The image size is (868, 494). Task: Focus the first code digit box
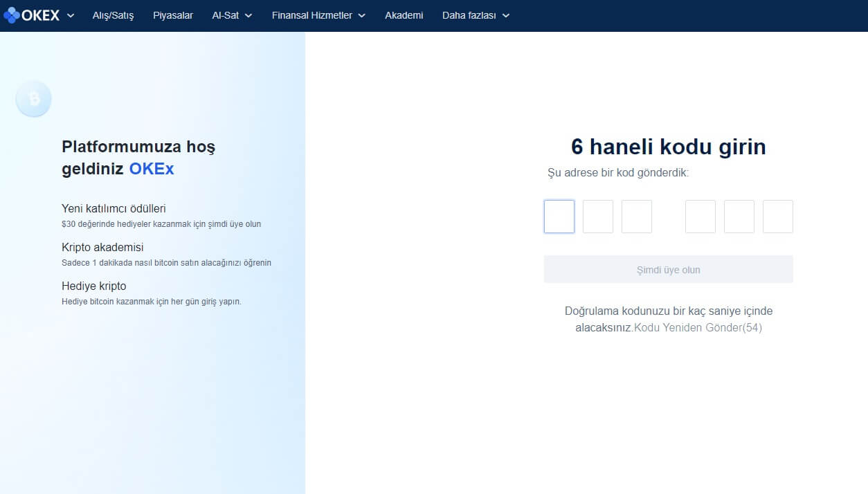pyautogui.click(x=559, y=217)
